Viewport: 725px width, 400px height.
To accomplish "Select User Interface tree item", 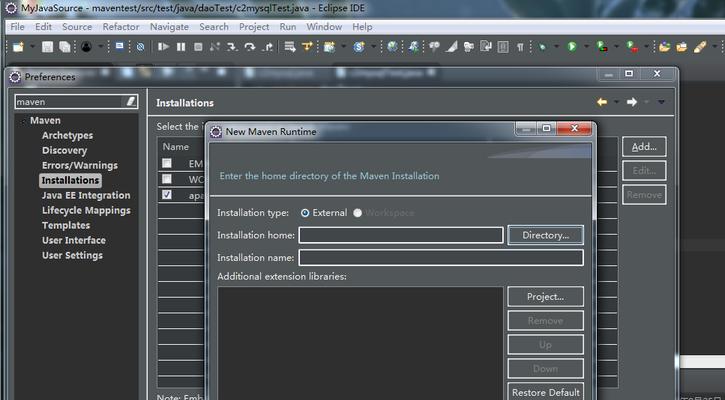I will (x=74, y=240).
